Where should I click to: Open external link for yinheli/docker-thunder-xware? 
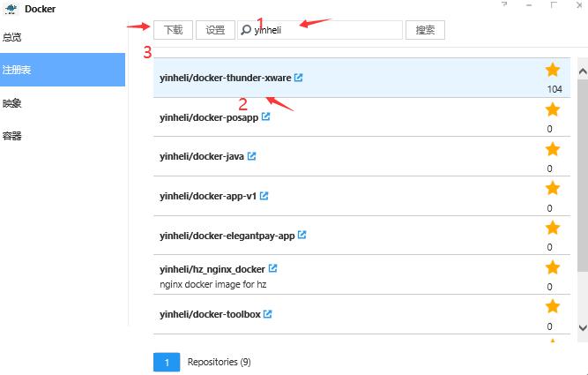pyautogui.click(x=299, y=78)
